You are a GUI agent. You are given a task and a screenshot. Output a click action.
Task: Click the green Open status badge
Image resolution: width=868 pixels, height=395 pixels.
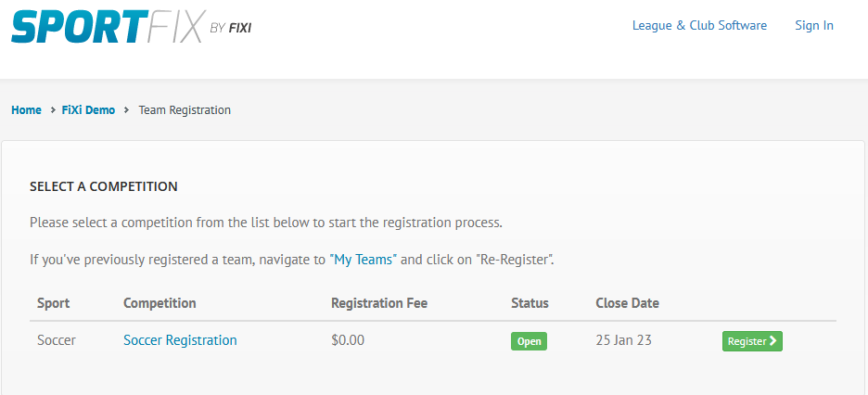529,341
